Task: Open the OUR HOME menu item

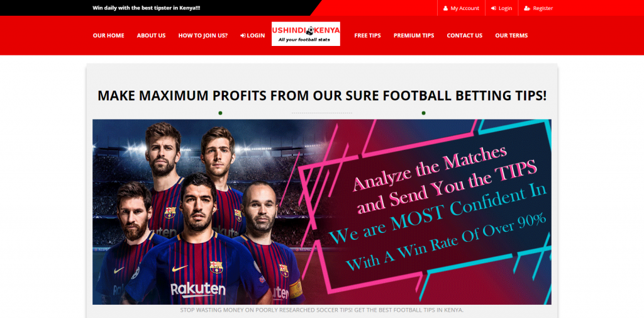Action: click(x=108, y=35)
